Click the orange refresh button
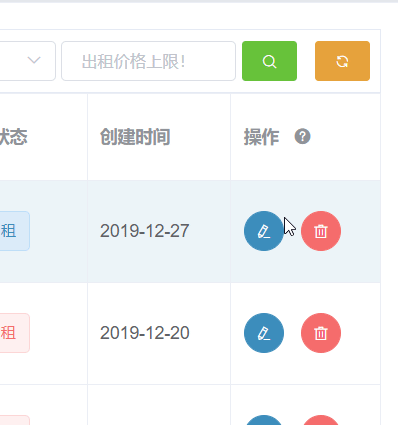The image size is (398, 425). (342, 61)
